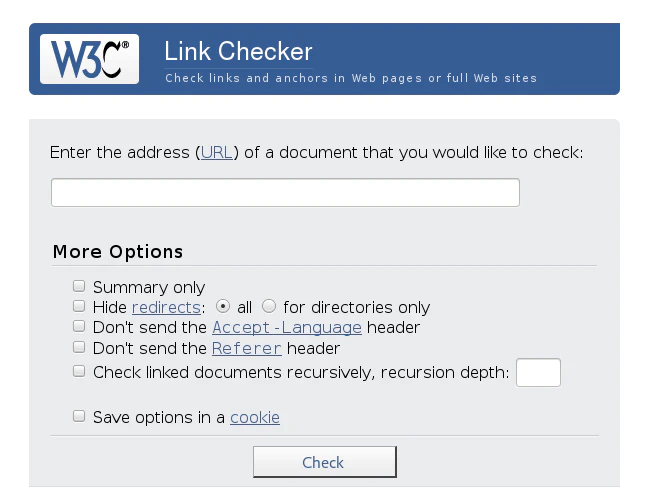Viewport: 649px width, 502px height.
Task: Enable the Summary only checkbox
Action: (x=80, y=287)
